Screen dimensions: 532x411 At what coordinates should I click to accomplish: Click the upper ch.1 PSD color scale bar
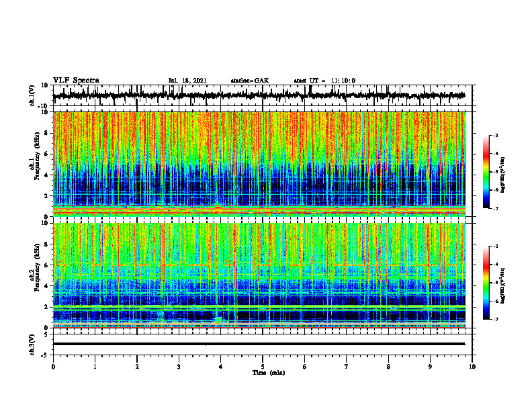click(486, 172)
